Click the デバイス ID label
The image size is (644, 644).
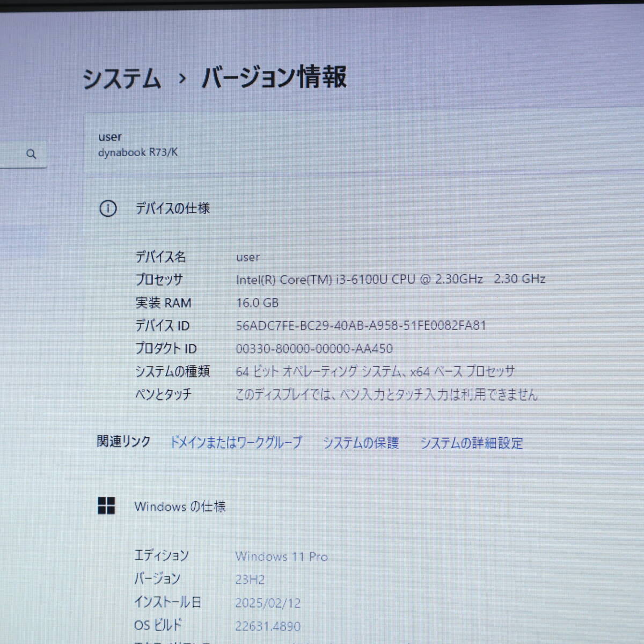[x=162, y=325]
